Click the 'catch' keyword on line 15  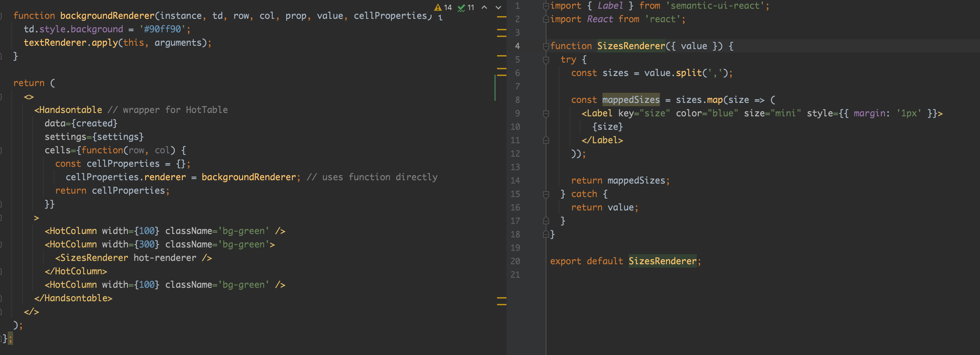coord(584,194)
